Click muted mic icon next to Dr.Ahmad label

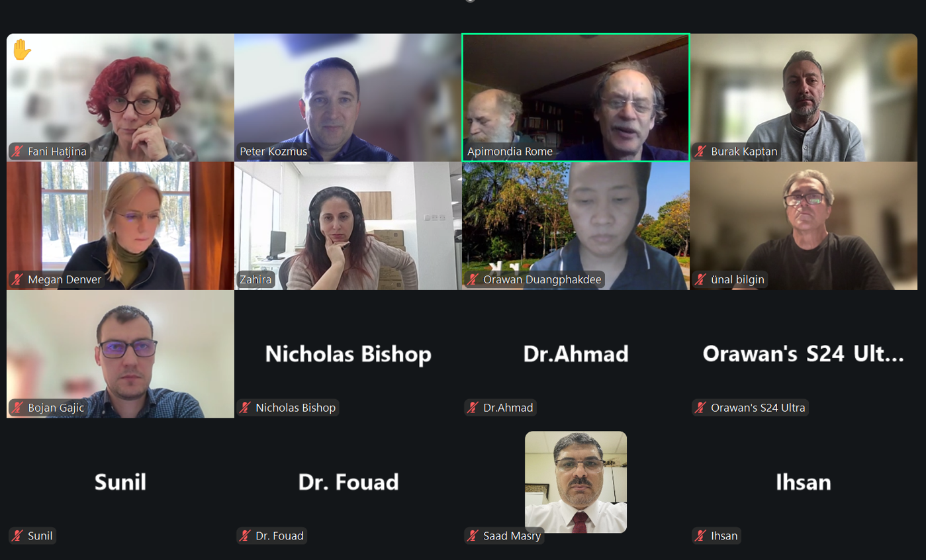[x=473, y=408]
